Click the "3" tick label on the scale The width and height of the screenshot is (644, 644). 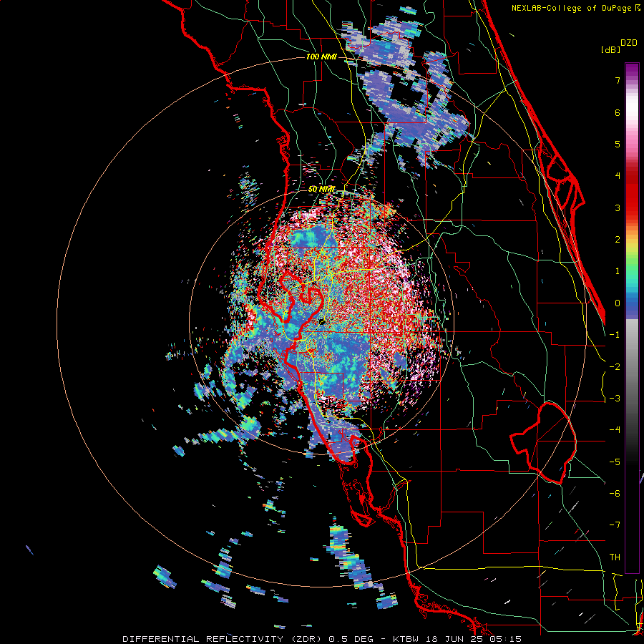618,208
